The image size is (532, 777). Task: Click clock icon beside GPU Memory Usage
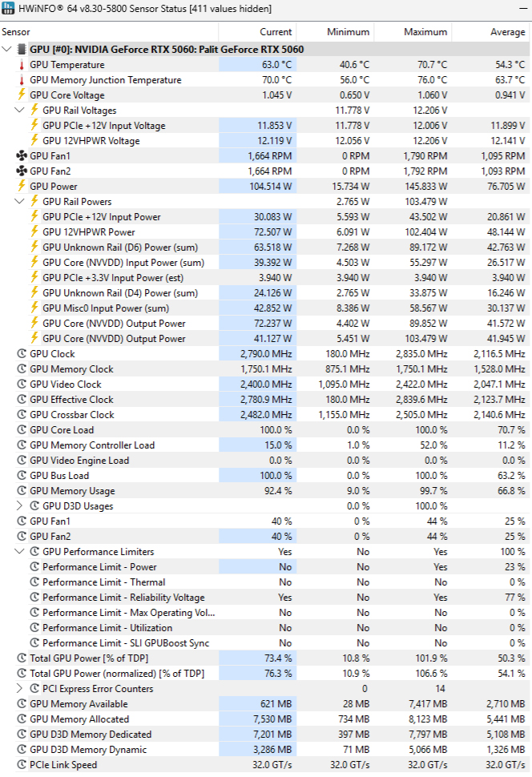coord(22,490)
